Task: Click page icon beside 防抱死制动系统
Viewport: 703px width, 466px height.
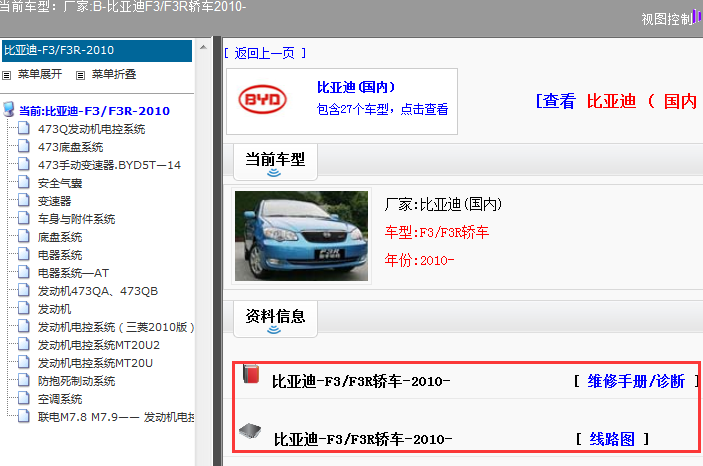Action: click(24, 380)
